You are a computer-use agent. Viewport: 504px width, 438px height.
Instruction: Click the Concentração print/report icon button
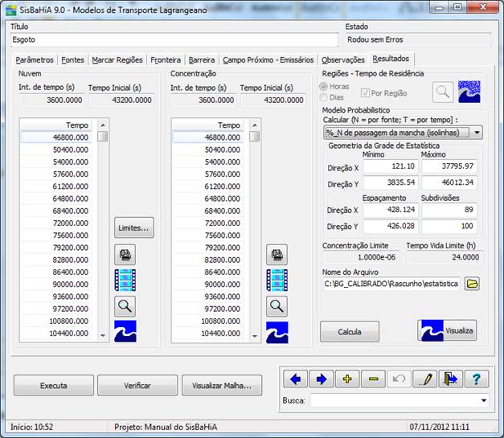point(277,255)
